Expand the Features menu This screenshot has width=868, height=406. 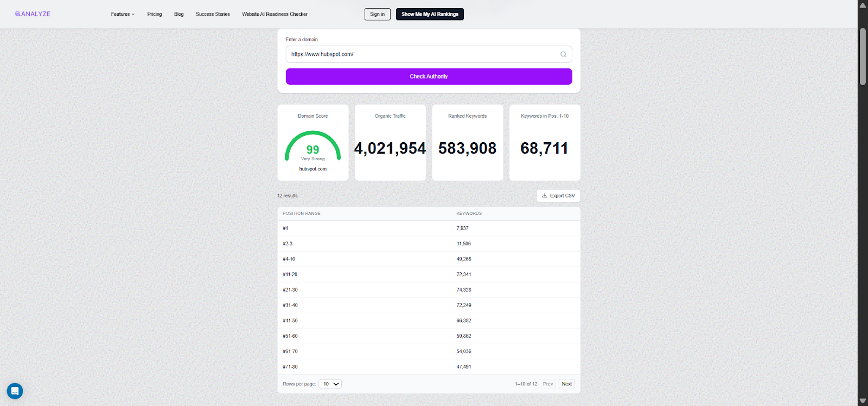pyautogui.click(x=123, y=14)
